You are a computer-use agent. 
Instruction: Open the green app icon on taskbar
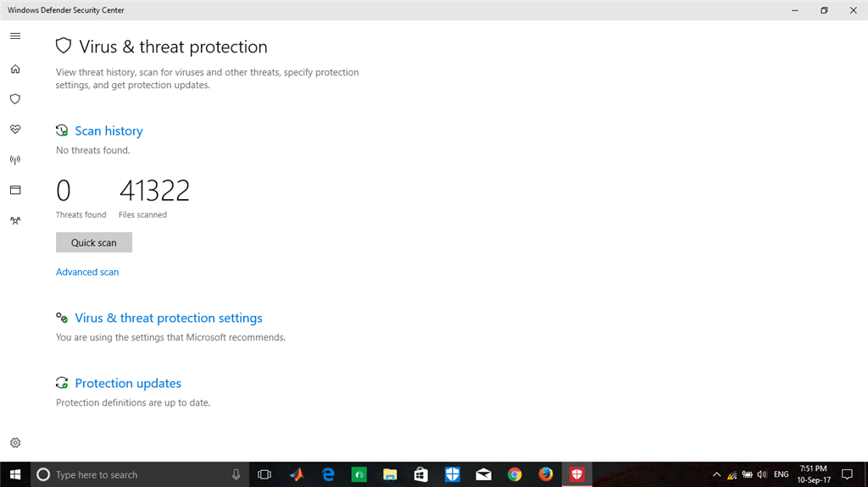[x=359, y=474]
